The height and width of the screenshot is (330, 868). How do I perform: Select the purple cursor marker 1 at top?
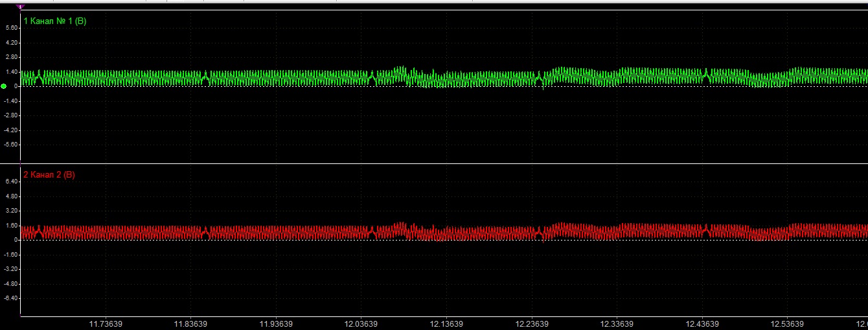[x=20, y=6]
